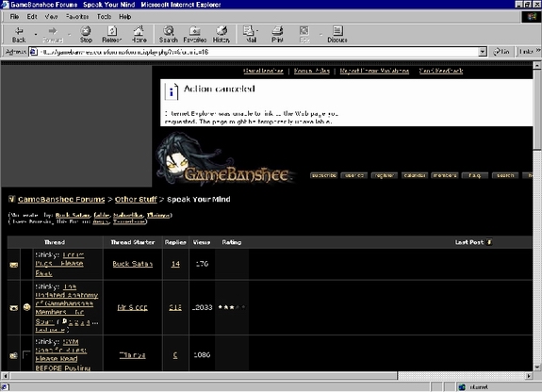Click the Mail toolbar button

coord(250,35)
